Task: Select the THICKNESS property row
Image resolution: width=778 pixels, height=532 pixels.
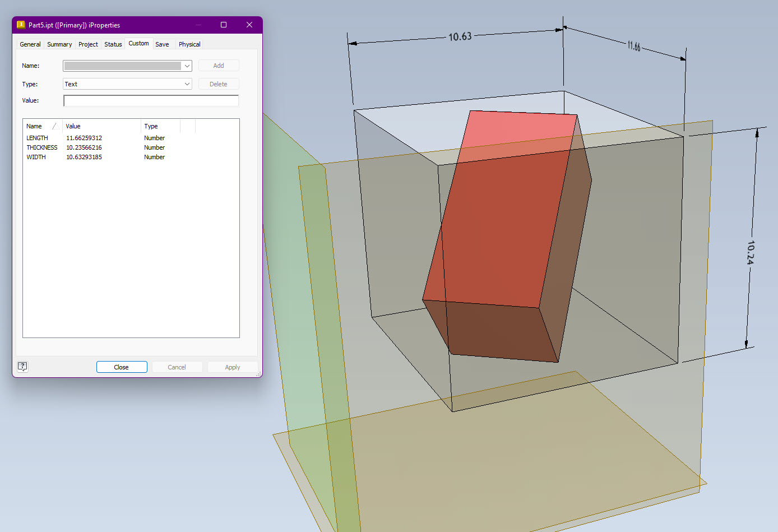Action: pos(131,147)
